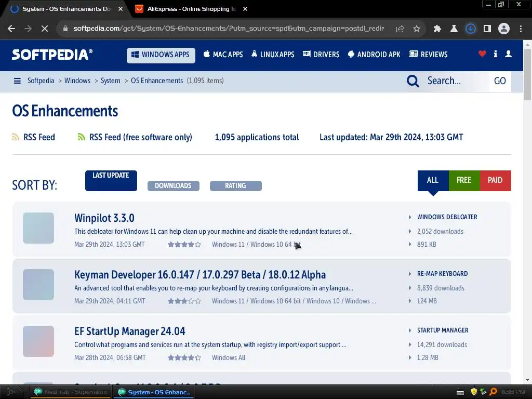Click the info icon in Softpedia header
Screen dimensions: 532x399
tap(495, 54)
